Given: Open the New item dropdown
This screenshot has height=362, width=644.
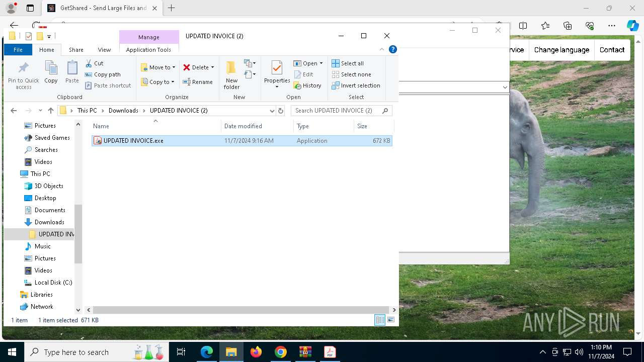Looking at the screenshot, I should (250, 63).
